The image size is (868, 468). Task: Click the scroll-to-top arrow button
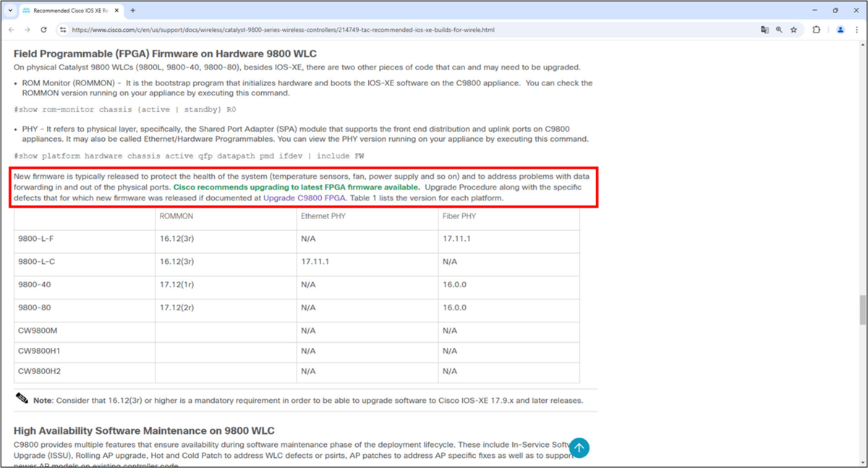pos(579,448)
